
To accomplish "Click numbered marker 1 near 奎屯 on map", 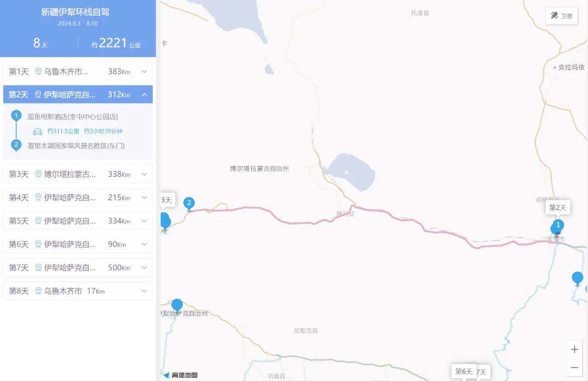I will click(557, 225).
